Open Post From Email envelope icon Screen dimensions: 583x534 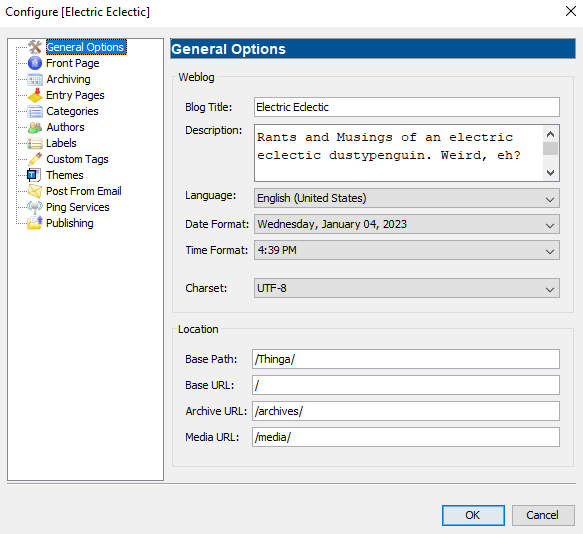pos(35,191)
